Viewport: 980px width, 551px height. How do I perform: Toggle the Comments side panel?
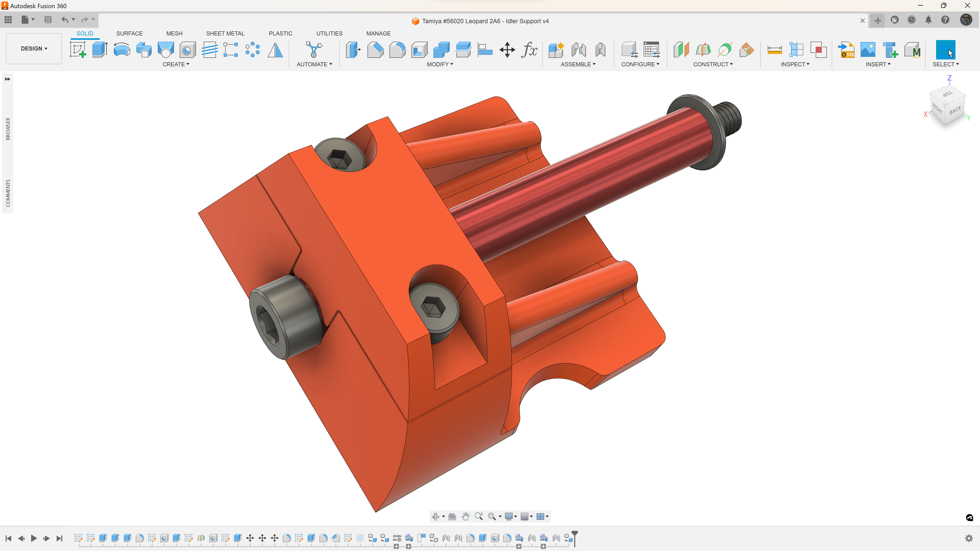8,193
